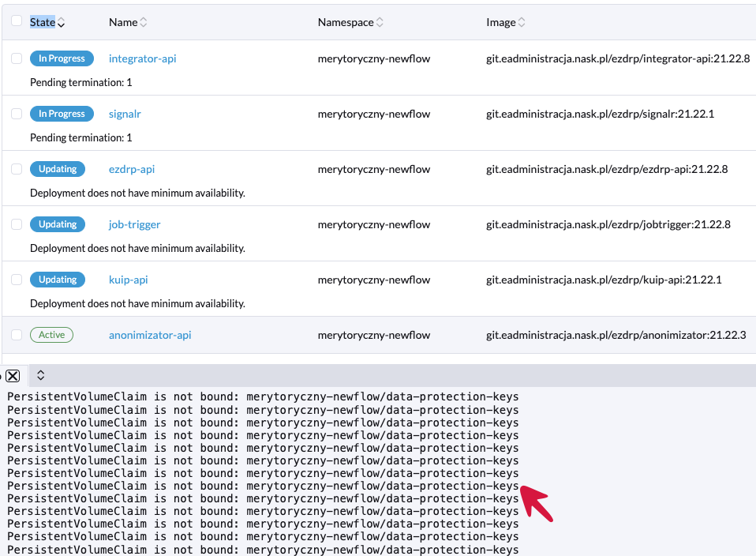Mark the anonimizator-api row checkbox
The width and height of the screenshot is (756, 556).
17,335
